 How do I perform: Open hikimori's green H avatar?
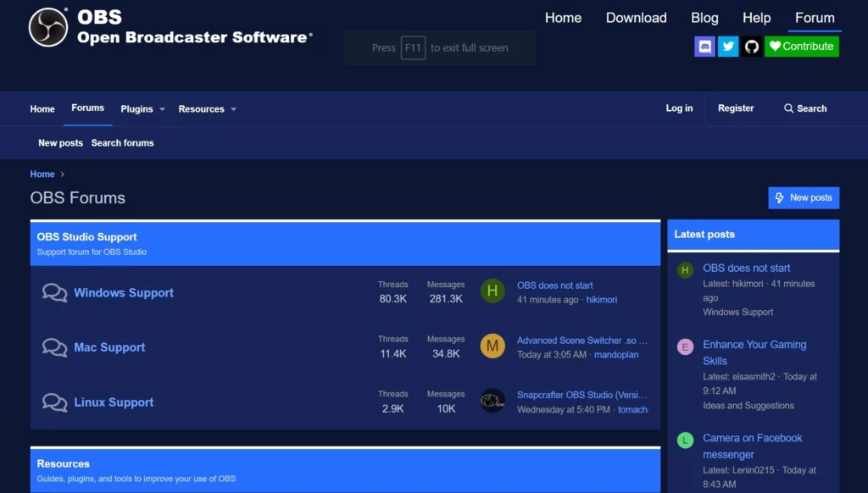coord(492,291)
